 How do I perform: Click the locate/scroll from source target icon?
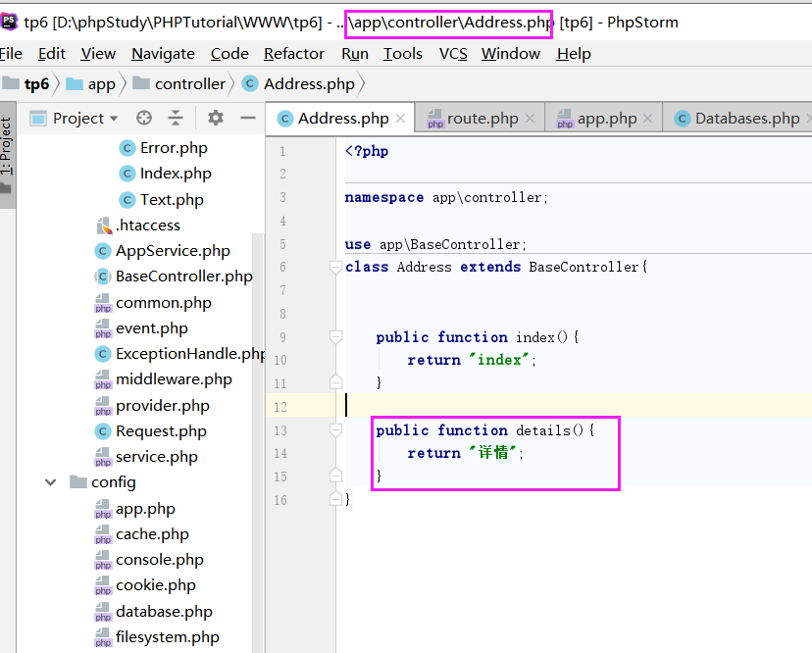point(144,119)
